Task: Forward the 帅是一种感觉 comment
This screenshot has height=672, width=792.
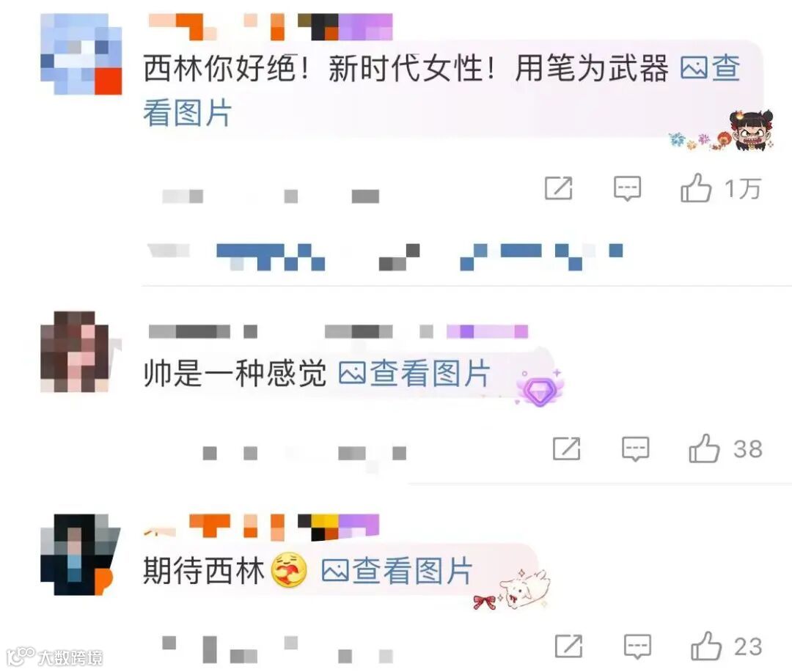Action: pos(566,448)
